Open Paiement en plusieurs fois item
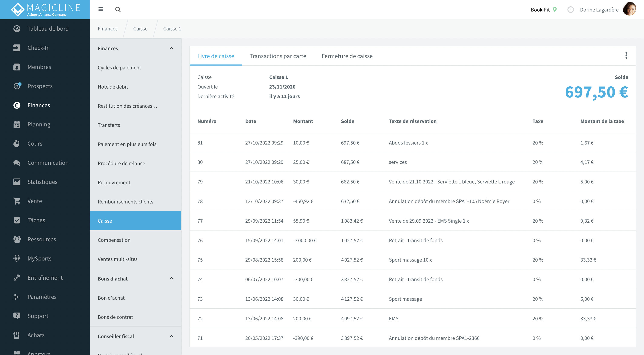This screenshot has height=355, width=644. 136,144
